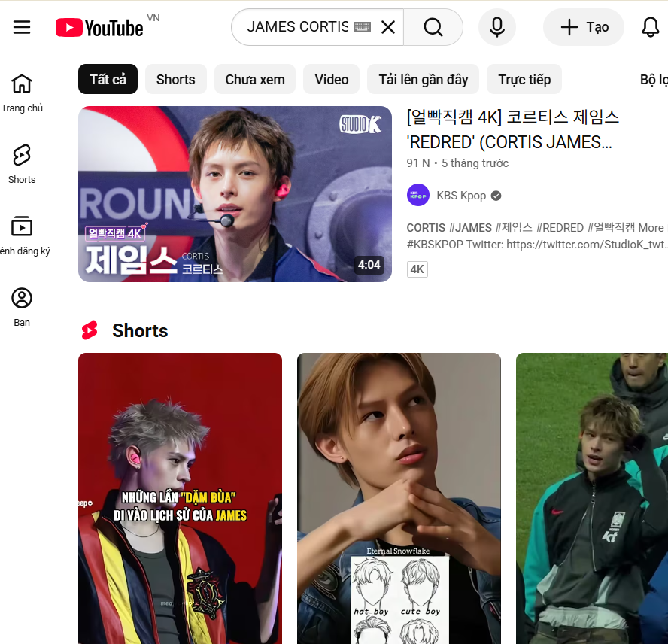Select the Tất cả filter chip
Image resolution: width=668 pixels, height=644 pixels.
pyautogui.click(x=108, y=79)
